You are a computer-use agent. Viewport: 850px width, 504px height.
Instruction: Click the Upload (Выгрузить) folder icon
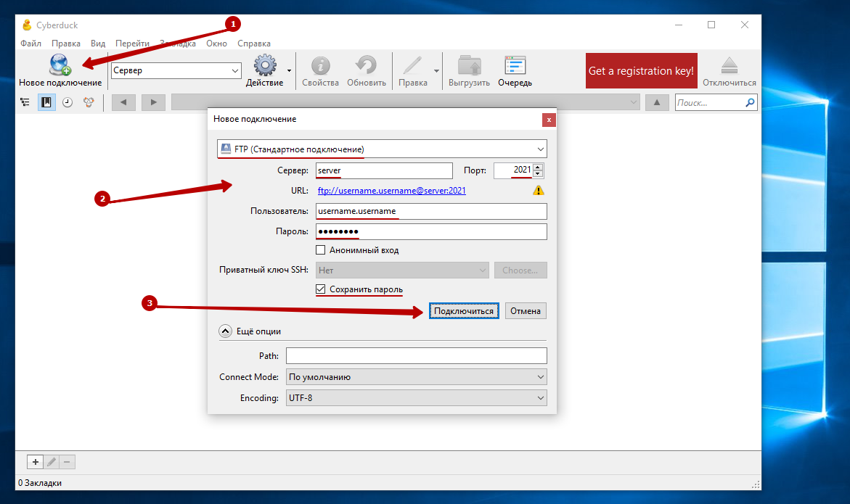(469, 67)
